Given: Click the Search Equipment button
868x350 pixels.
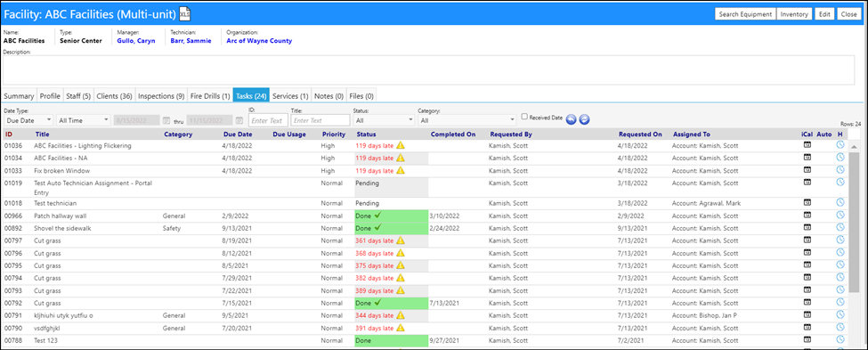Looking at the screenshot, I should point(745,14).
